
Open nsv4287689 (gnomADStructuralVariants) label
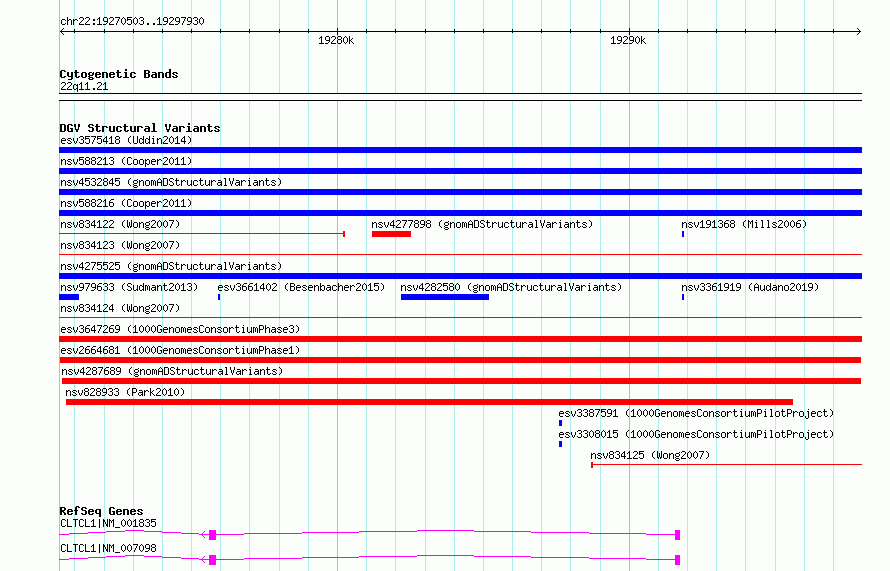(x=172, y=371)
